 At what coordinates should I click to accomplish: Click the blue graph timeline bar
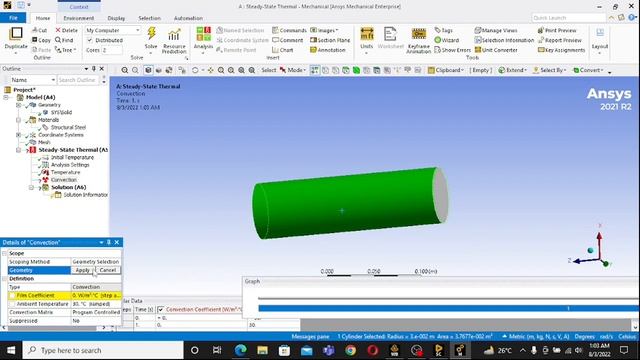[448, 308]
